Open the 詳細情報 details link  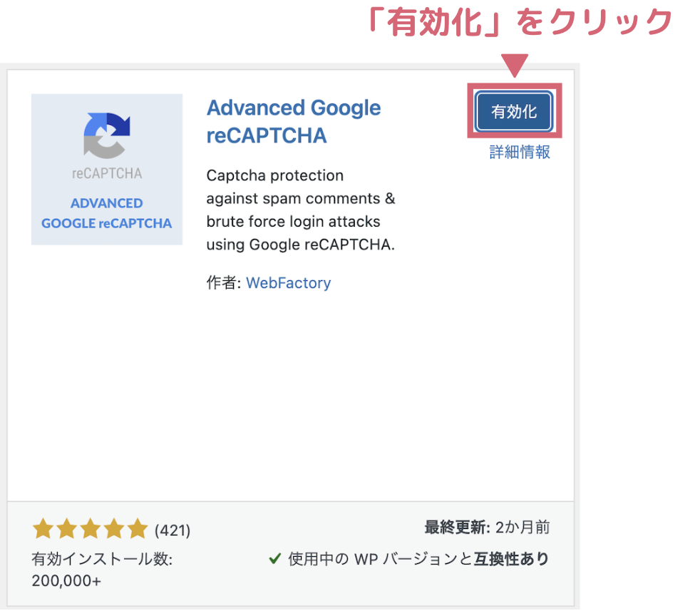click(x=520, y=152)
